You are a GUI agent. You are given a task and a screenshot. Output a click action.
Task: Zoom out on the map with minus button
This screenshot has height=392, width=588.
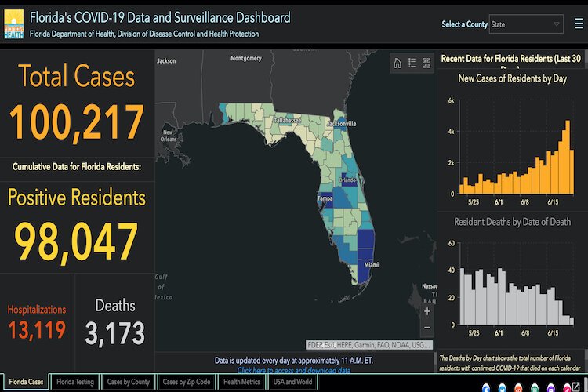427,328
